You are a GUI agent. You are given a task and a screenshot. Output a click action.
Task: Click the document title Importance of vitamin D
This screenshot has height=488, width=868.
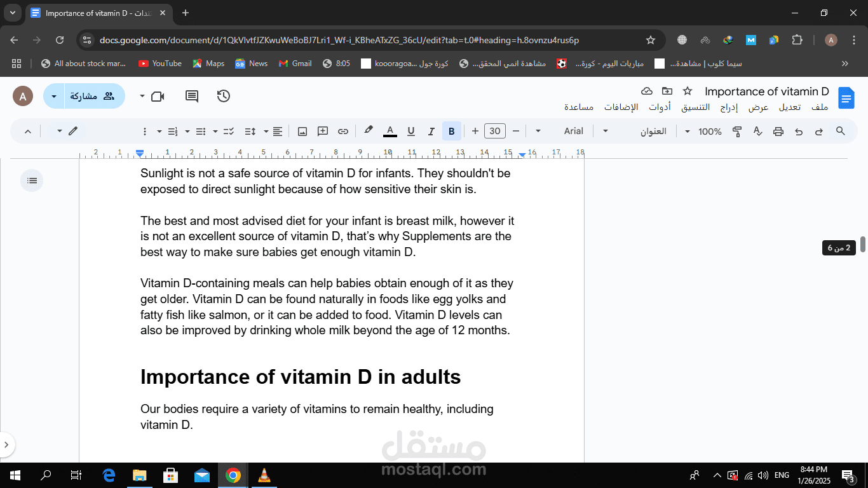(x=767, y=91)
